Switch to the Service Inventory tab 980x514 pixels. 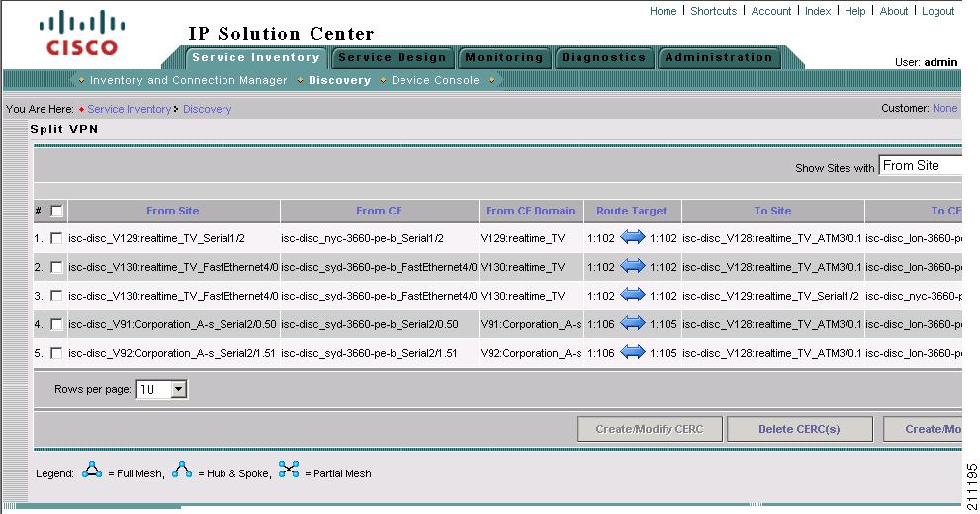click(255, 57)
